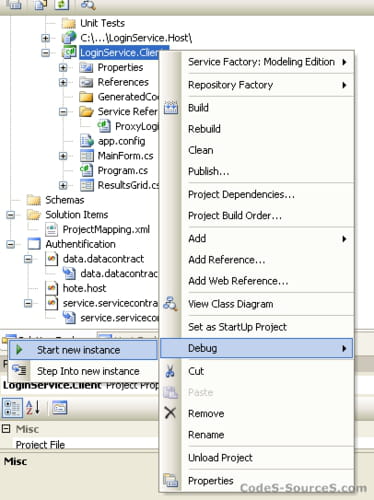
Task: Click the Unit Tests folder icon
Action: click(69, 23)
